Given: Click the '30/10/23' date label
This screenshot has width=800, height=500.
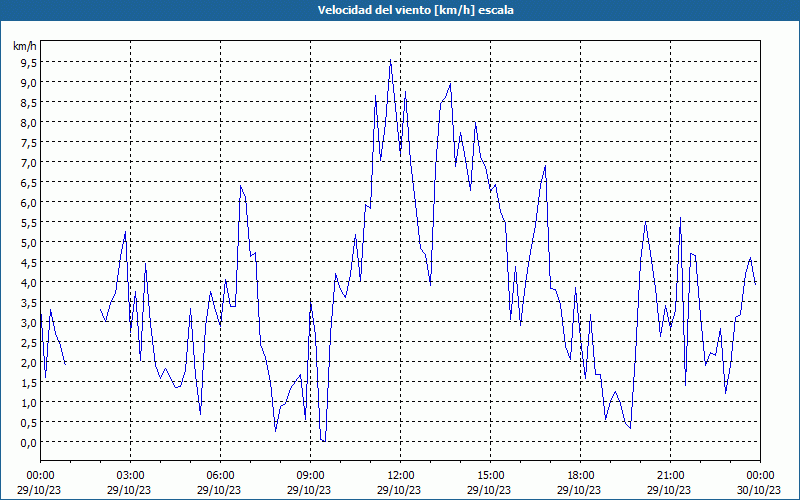Looking at the screenshot, I should point(759,490).
